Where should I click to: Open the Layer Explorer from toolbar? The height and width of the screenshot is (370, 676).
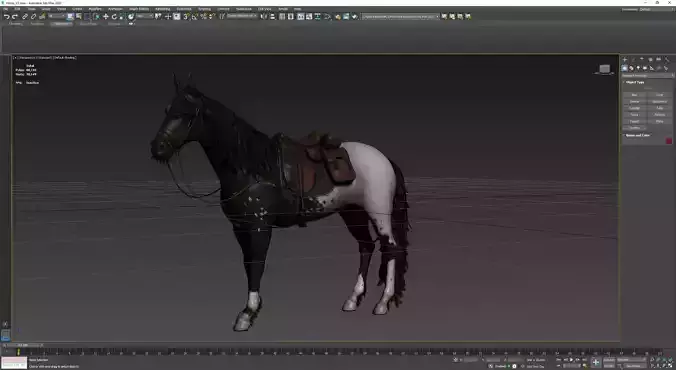(291, 16)
